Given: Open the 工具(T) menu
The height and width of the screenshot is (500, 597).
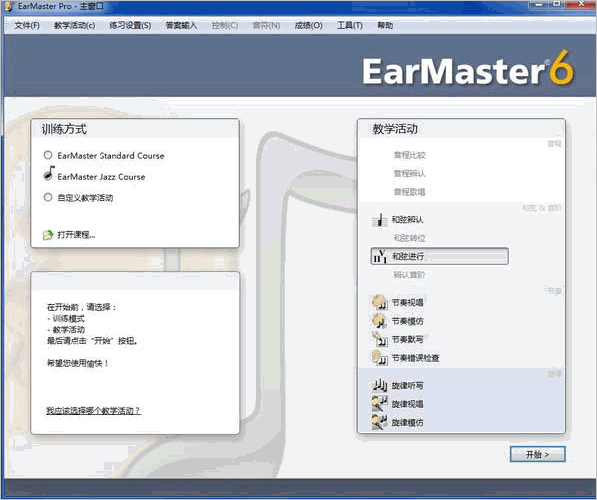Looking at the screenshot, I should [x=350, y=26].
